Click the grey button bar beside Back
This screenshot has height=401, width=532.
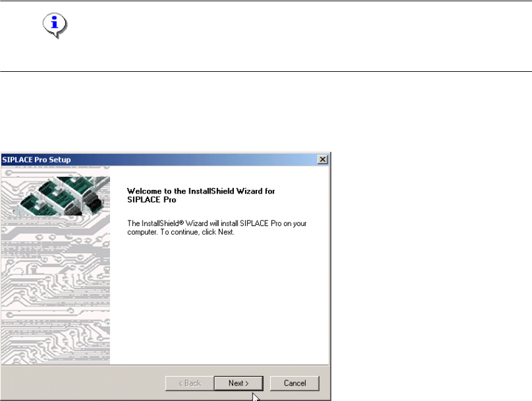point(83,383)
